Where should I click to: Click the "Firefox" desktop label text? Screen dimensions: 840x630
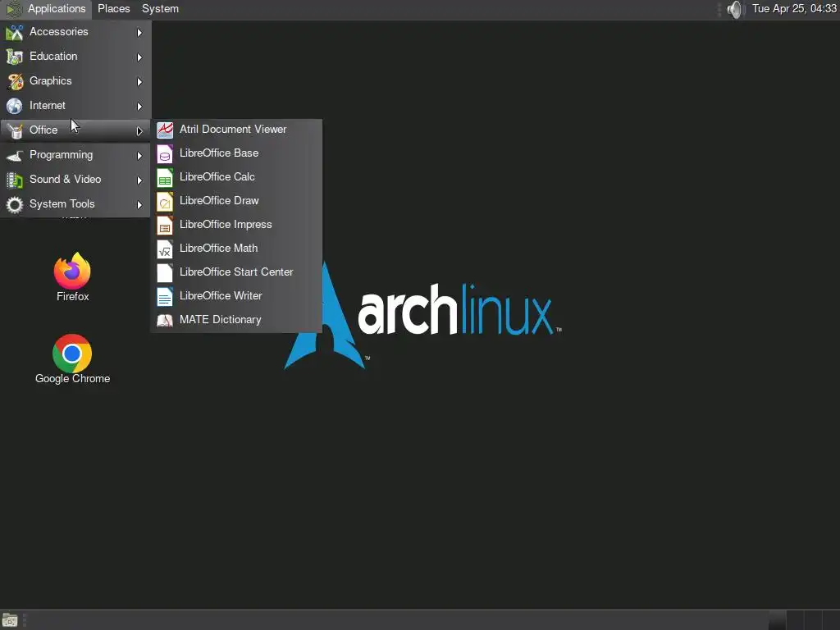(73, 297)
